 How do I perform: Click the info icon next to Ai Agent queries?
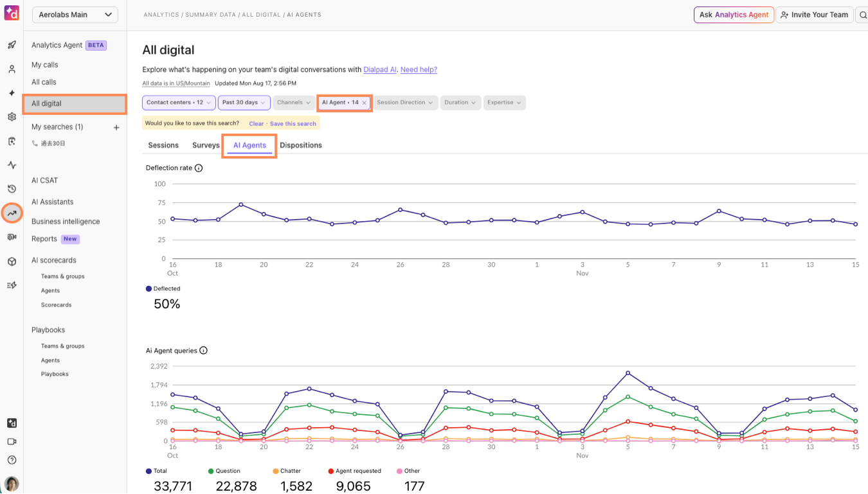pyautogui.click(x=204, y=351)
